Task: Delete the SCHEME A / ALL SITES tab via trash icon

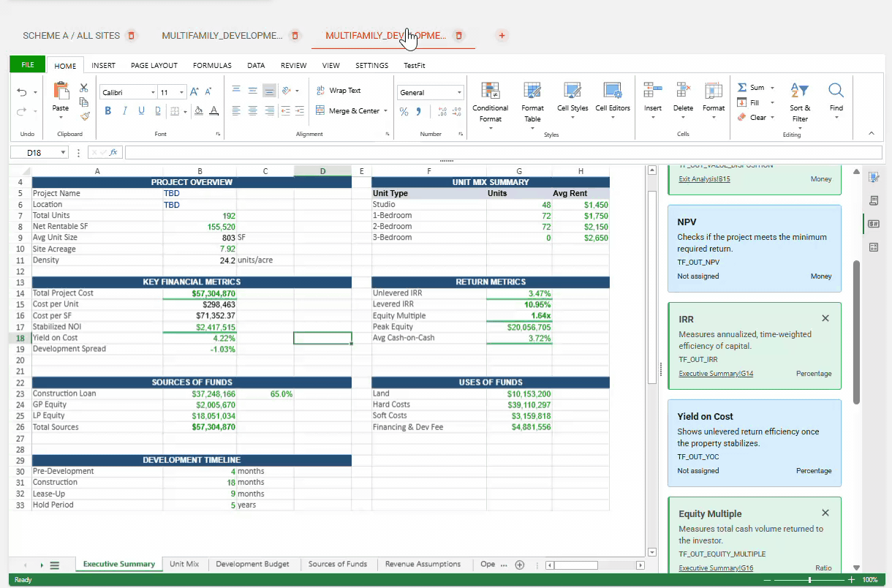Action: pos(131,35)
